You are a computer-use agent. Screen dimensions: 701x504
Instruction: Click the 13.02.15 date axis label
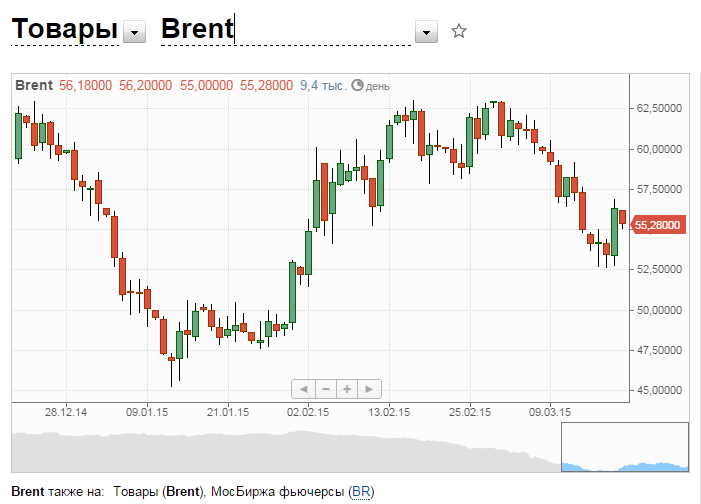(389, 412)
